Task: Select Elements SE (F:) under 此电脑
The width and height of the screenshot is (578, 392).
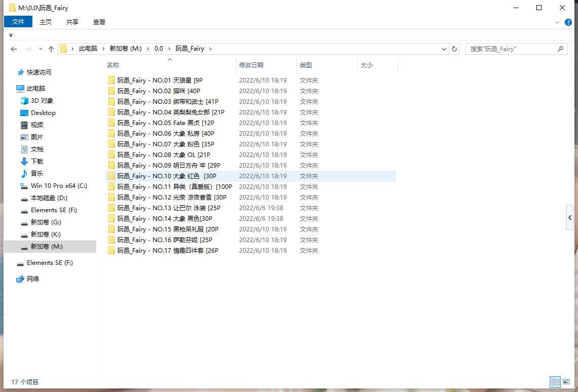Action: pyautogui.click(x=54, y=210)
